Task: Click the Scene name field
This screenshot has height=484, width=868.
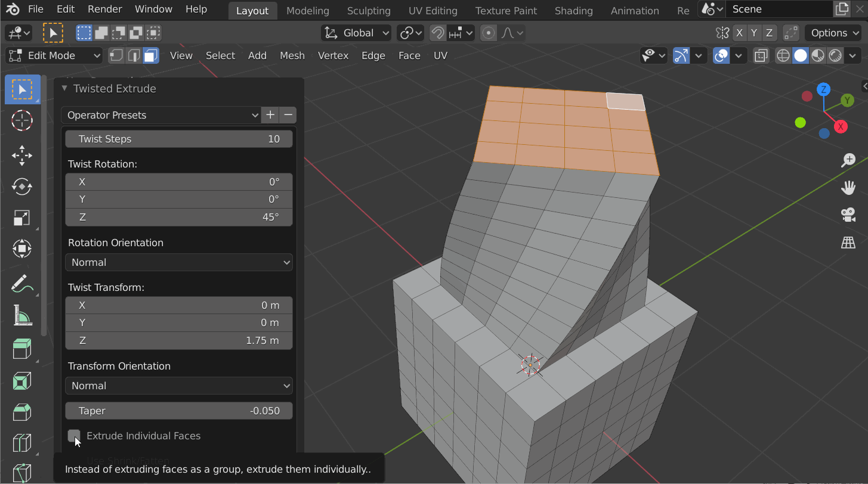Action: (x=779, y=9)
